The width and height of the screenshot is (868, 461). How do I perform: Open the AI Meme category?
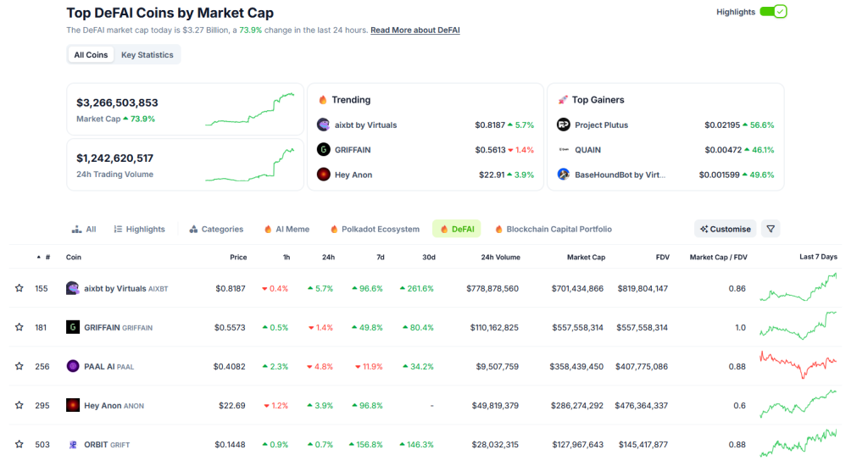pyautogui.click(x=287, y=229)
